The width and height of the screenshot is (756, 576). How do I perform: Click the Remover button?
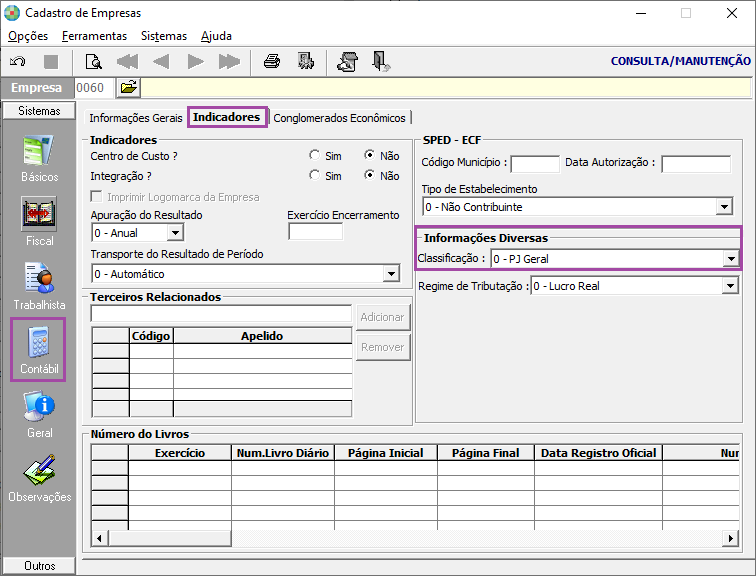coord(383,347)
